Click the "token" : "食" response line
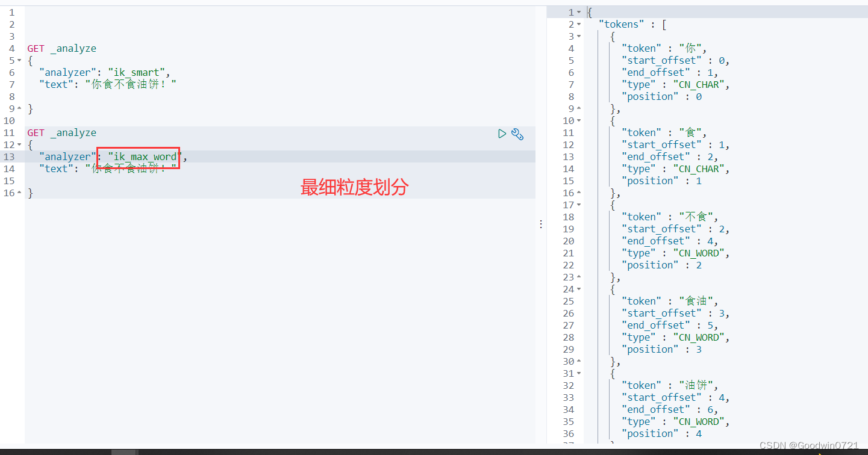 tap(664, 132)
